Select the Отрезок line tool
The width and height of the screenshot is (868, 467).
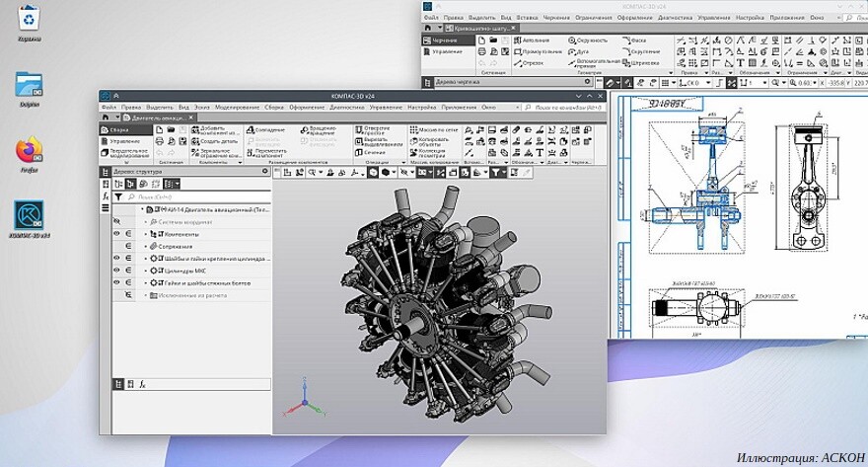(x=532, y=63)
